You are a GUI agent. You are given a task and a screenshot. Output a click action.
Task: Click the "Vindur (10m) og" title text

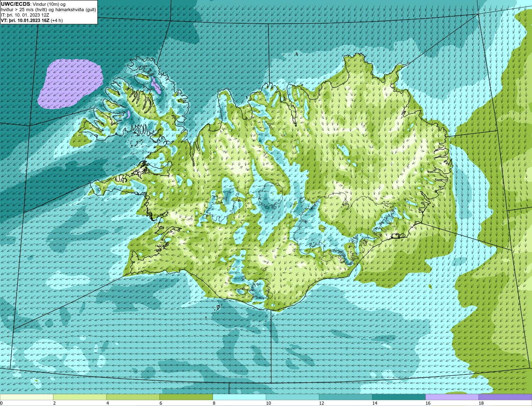49,4
